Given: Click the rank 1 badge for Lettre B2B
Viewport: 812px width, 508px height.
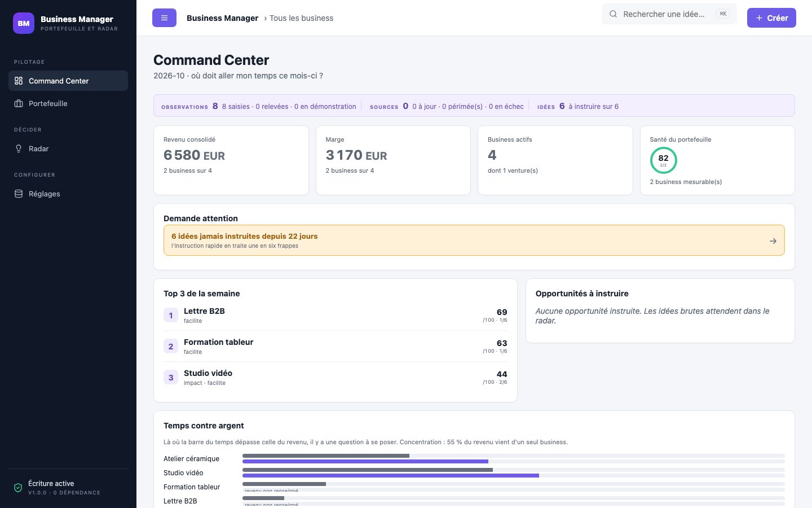Looking at the screenshot, I should [171, 316].
